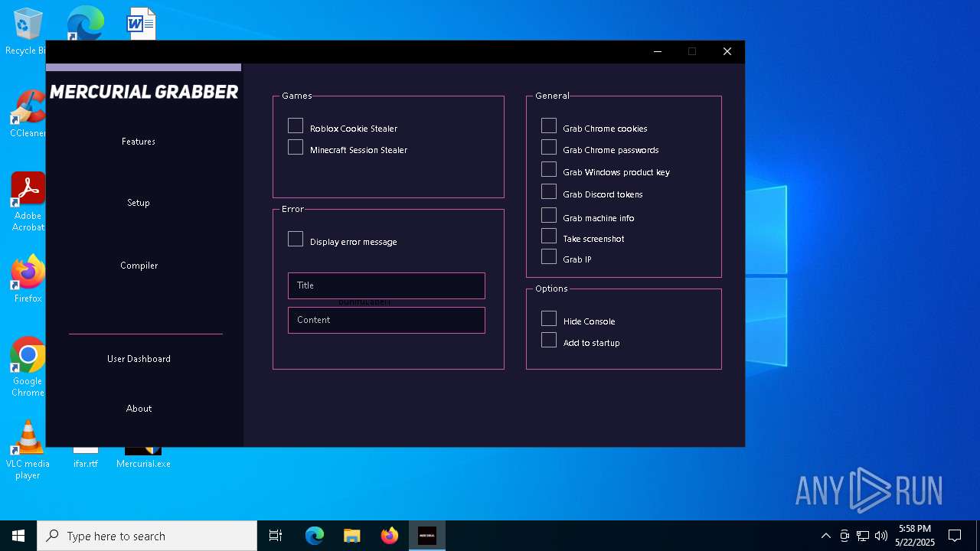Click the taskbar search box

(x=147, y=536)
